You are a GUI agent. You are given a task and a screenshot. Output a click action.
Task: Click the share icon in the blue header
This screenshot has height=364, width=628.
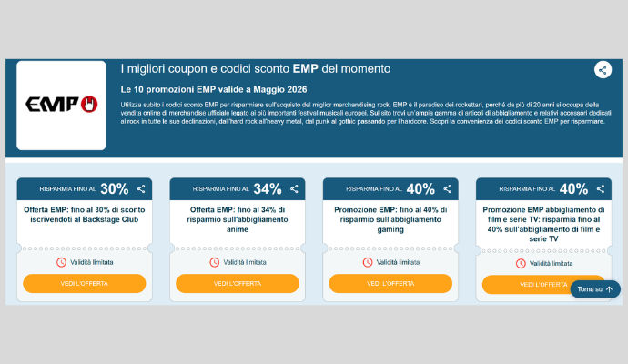pos(603,70)
